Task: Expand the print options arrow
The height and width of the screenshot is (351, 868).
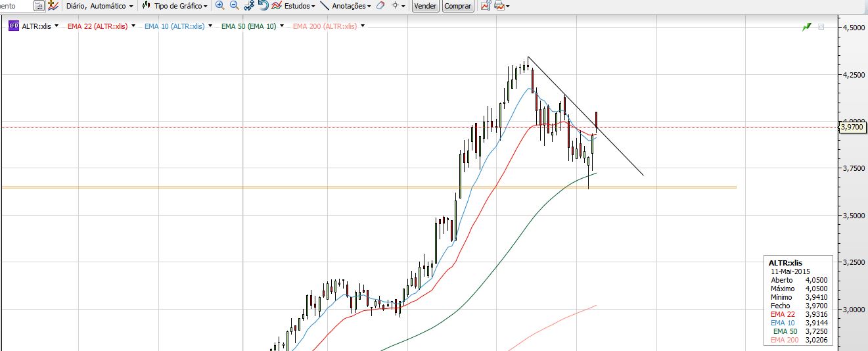Action: coord(507,7)
